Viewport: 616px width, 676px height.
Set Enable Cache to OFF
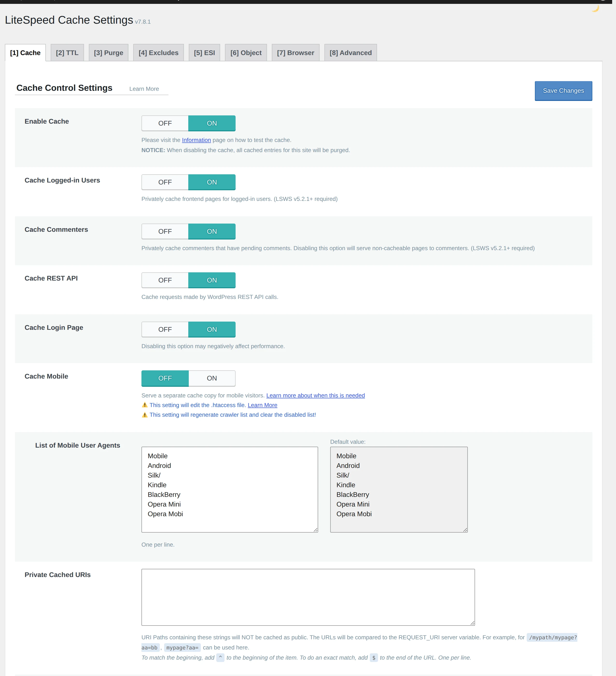coord(165,123)
